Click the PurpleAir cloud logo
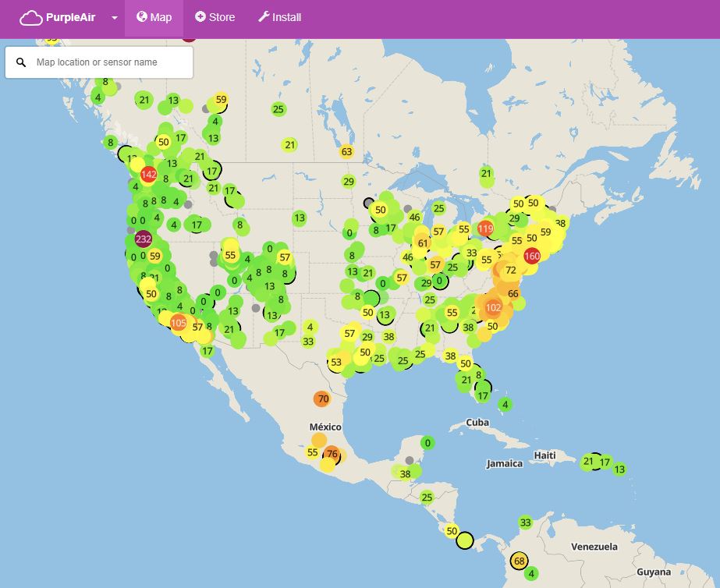Screen dimensions: 720x588 coord(31,18)
